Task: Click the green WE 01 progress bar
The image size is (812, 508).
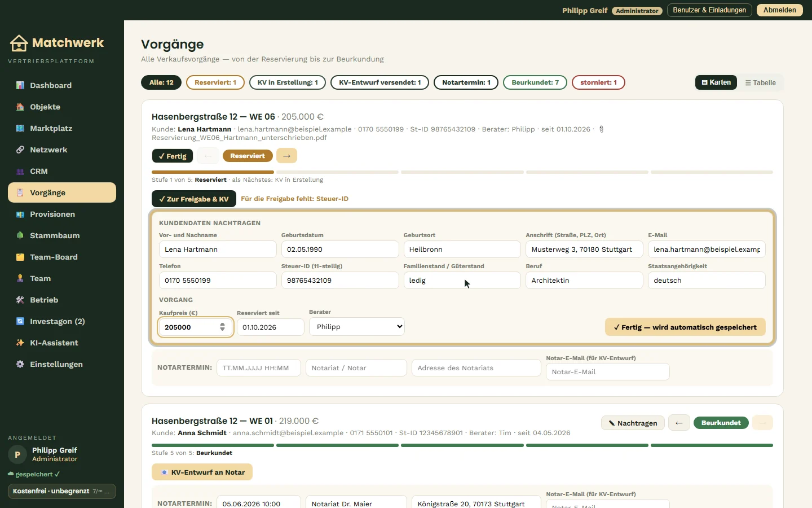Action: click(x=462, y=445)
